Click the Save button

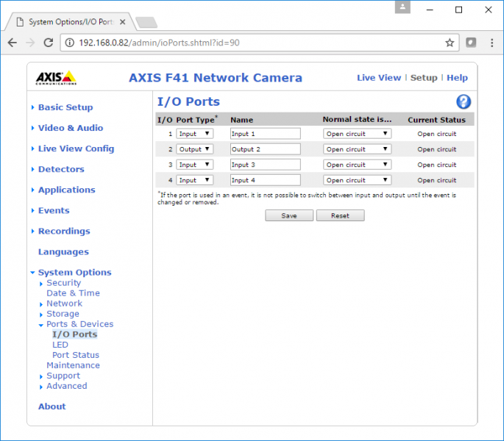289,215
